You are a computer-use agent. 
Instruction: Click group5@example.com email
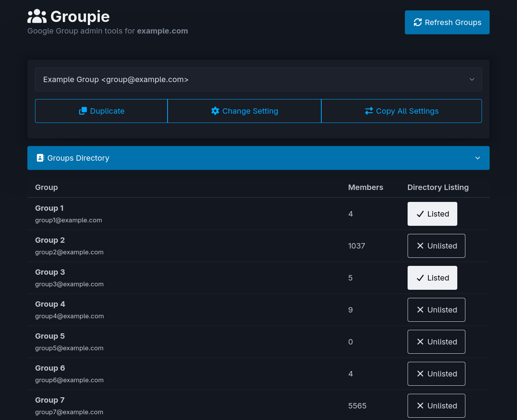click(x=69, y=348)
